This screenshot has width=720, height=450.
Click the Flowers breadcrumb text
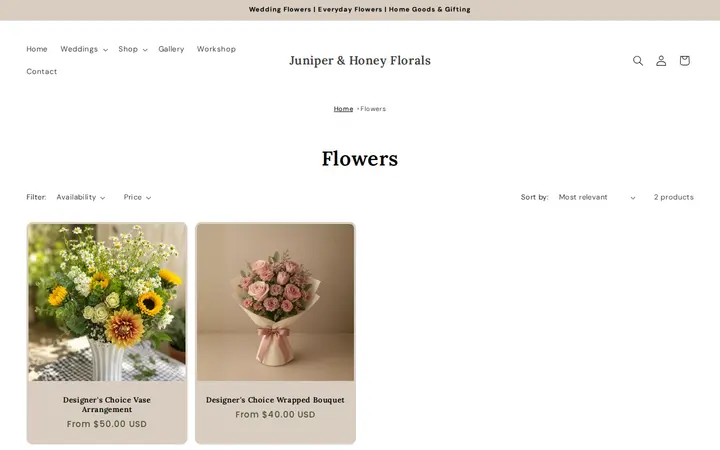pos(373,109)
